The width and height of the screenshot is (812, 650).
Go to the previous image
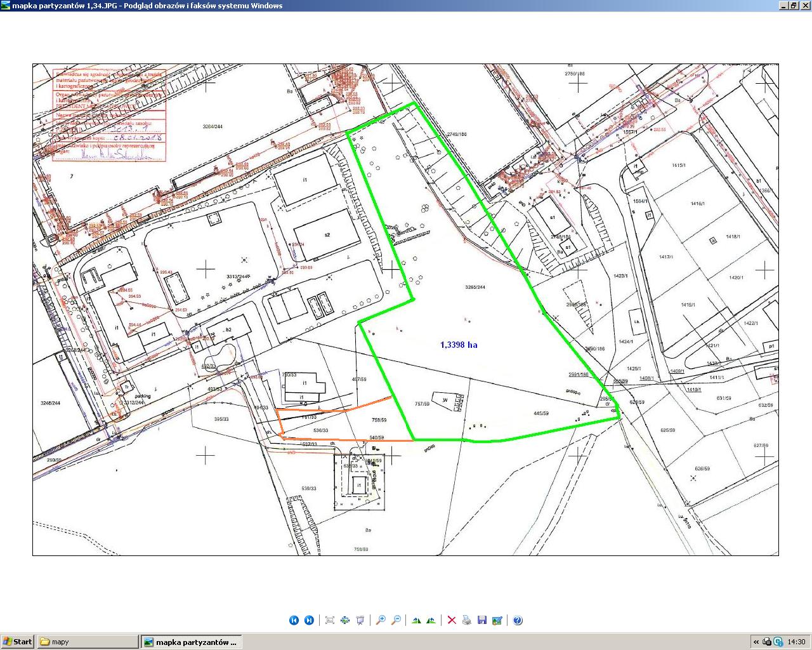[x=294, y=620]
